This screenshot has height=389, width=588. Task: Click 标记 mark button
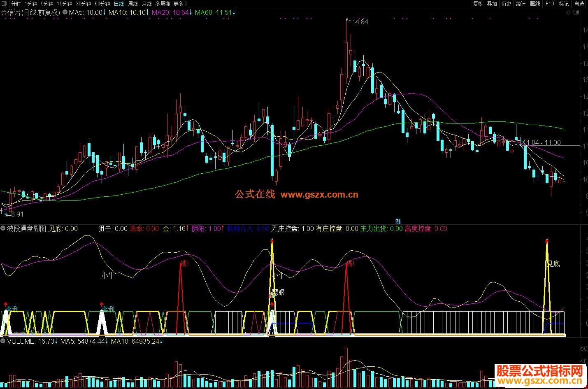[564, 4]
